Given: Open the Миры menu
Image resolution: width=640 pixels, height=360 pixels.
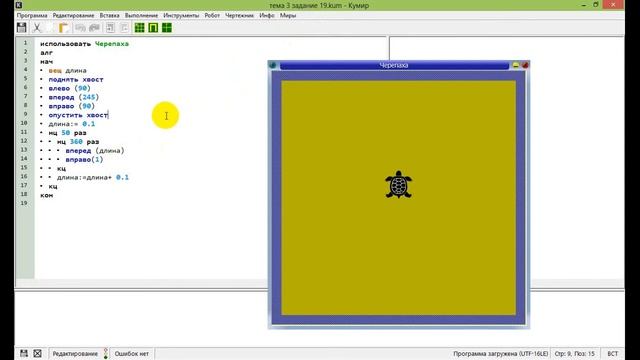Looking at the screenshot, I should pyautogui.click(x=288, y=15).
